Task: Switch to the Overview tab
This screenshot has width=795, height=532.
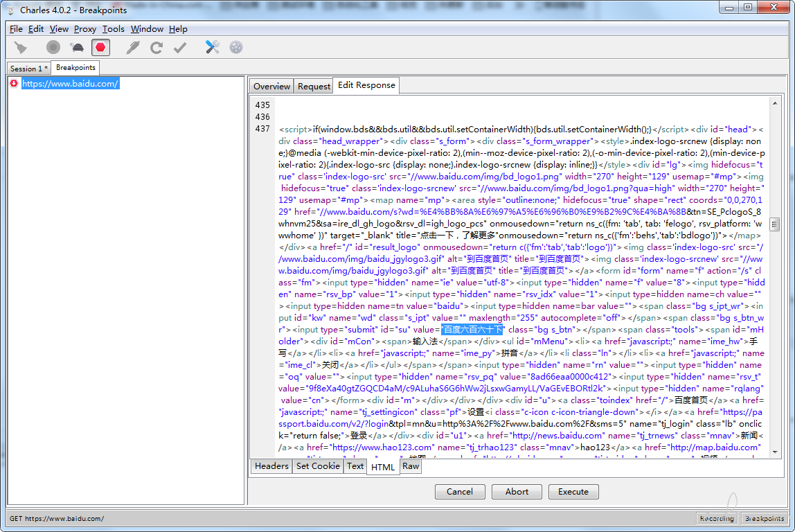Action: (271, 86)
